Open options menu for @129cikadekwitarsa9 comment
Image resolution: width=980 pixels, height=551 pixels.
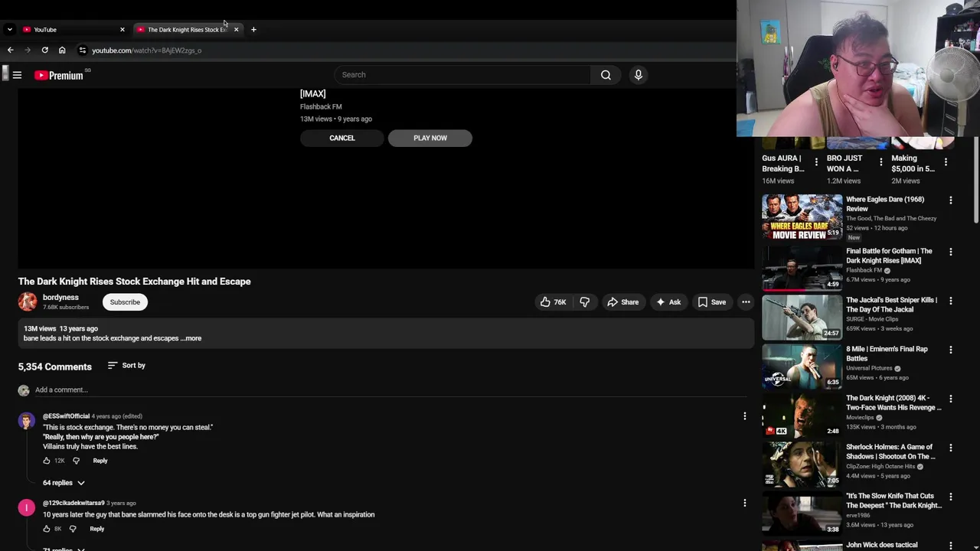(x=744, y=503)
